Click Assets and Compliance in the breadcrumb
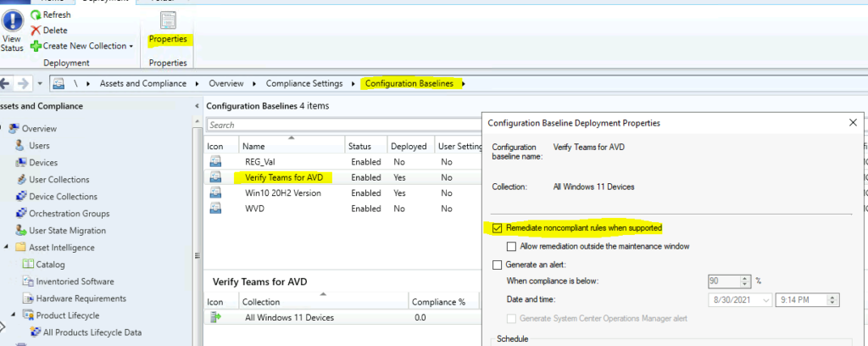This screenshot has height=346, width=868. click(x=142, y=84)
